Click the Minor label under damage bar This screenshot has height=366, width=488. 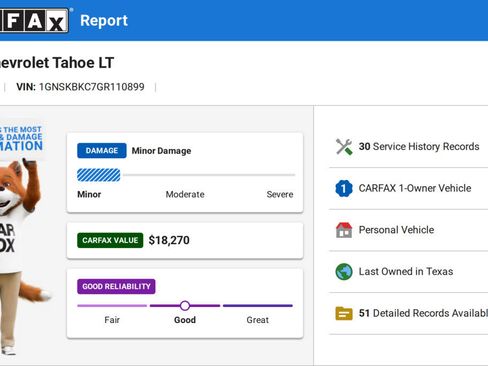click(89, 194)
